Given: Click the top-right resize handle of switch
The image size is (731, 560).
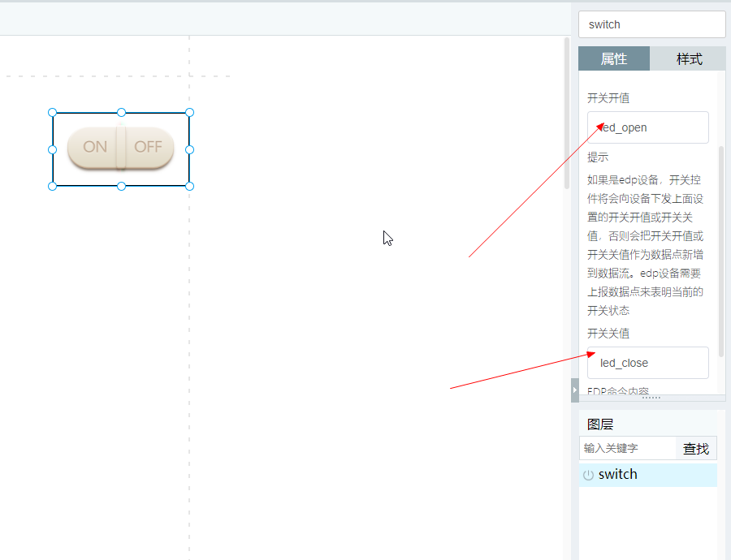Looking at the screenshot, I should click(x=189, y=112).
